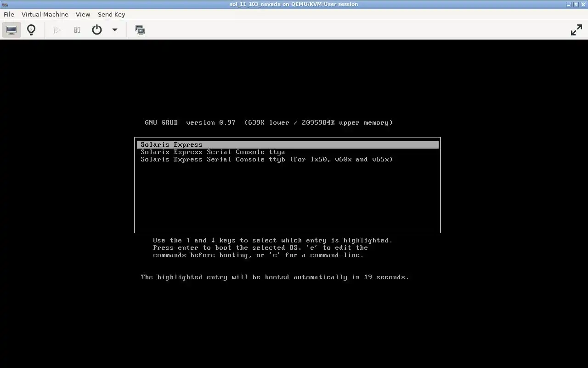
Task: Open the File menu
Action: [9, 14]
